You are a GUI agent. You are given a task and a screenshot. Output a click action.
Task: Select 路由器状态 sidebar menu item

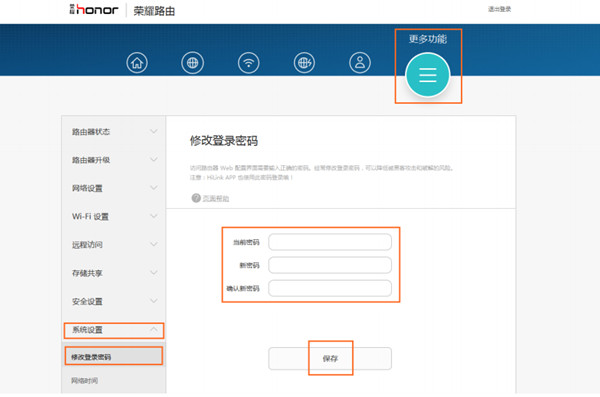(x=114, y=132)
